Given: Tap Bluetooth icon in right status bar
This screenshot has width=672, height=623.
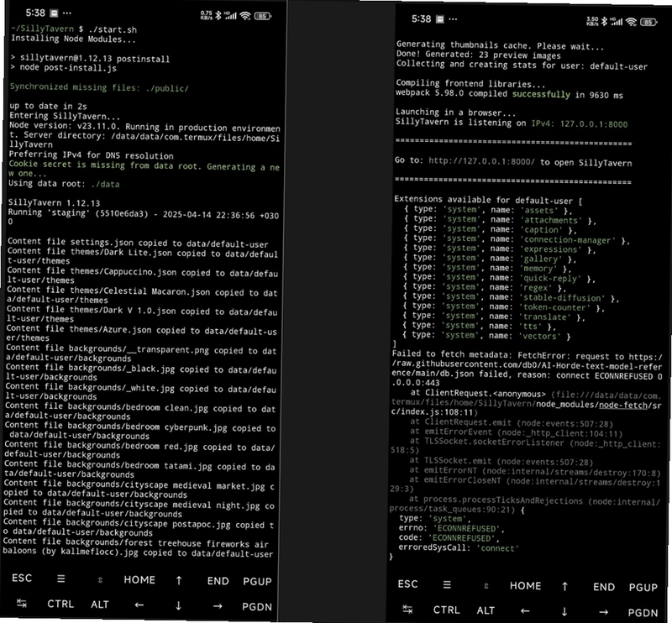Looking at the screenshot, I should pyautogui.click(x=604, y=22).
